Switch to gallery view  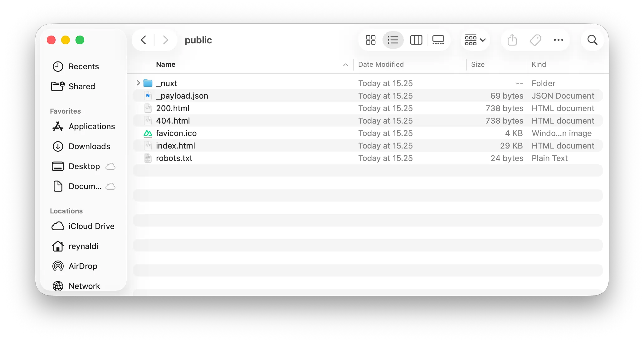click(x=438, y=40)
